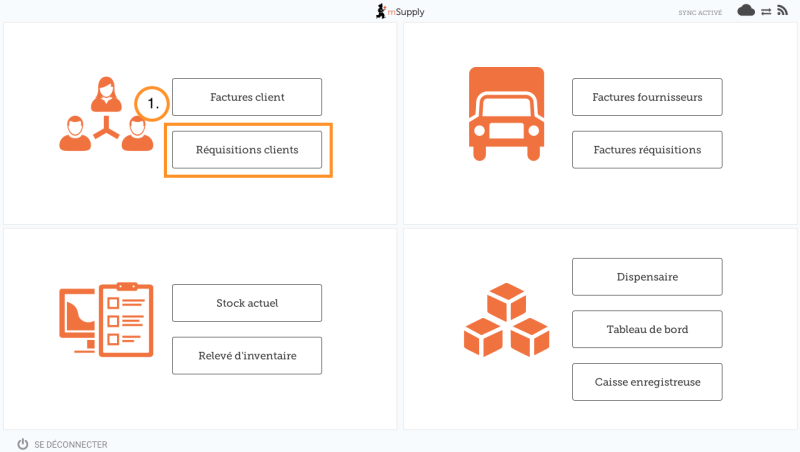Click the stacked orange boxes icon
800x452 pixels.
(506, 320)
